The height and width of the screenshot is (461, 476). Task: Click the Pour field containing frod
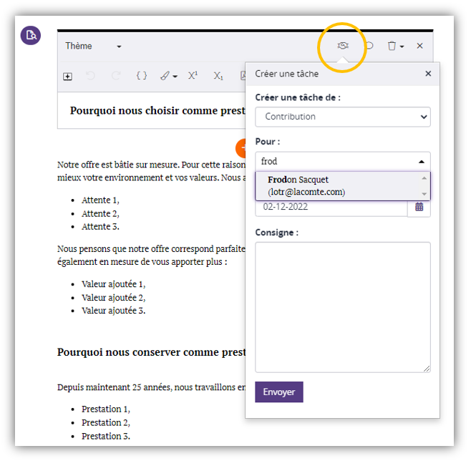coord(335,161)
